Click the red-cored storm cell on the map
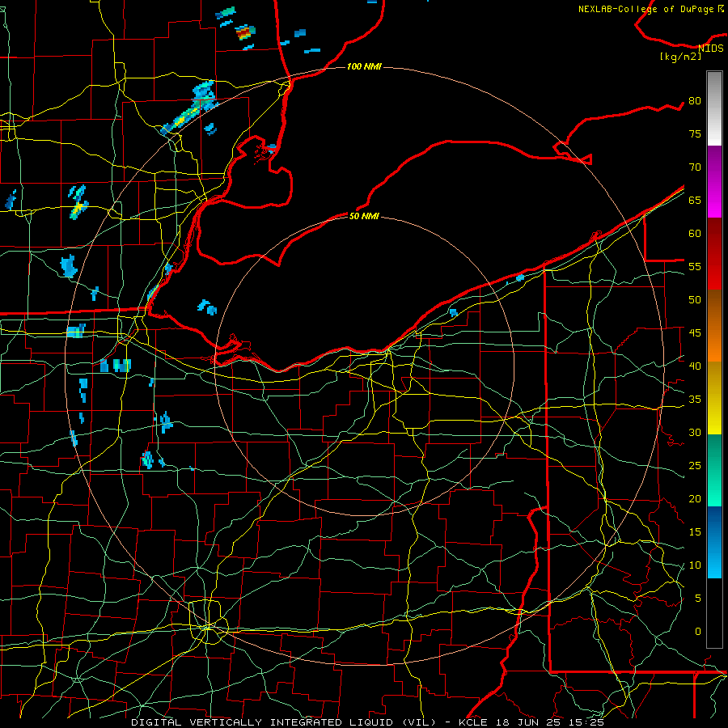 [244, 32]
